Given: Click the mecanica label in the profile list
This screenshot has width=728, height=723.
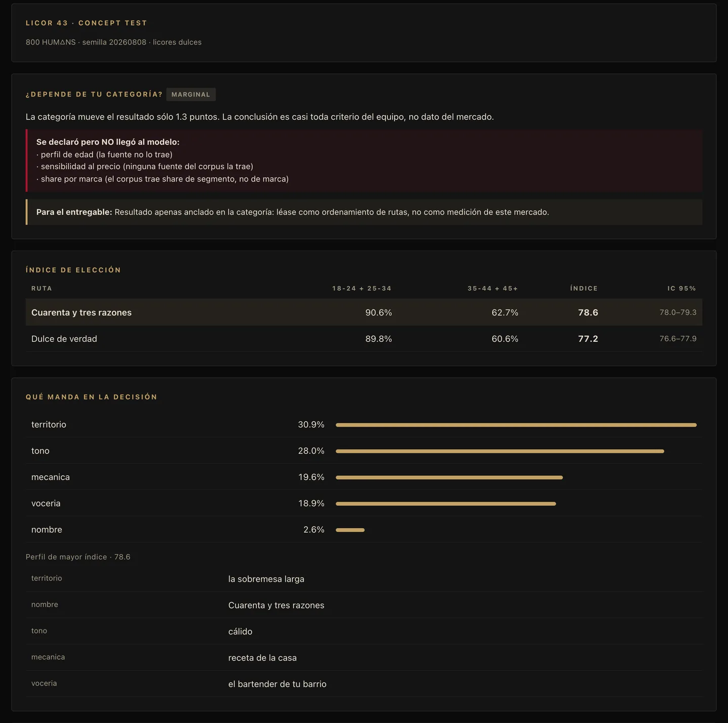Looking at the screenshot, I should 48,657.
